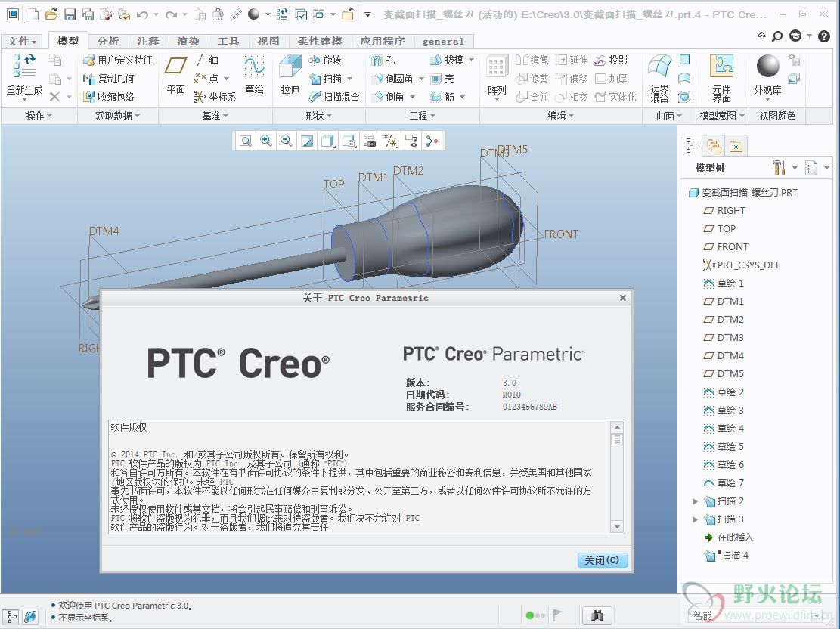
Task: Expand the Datum (基准) group dropdown
Action: 215,116
